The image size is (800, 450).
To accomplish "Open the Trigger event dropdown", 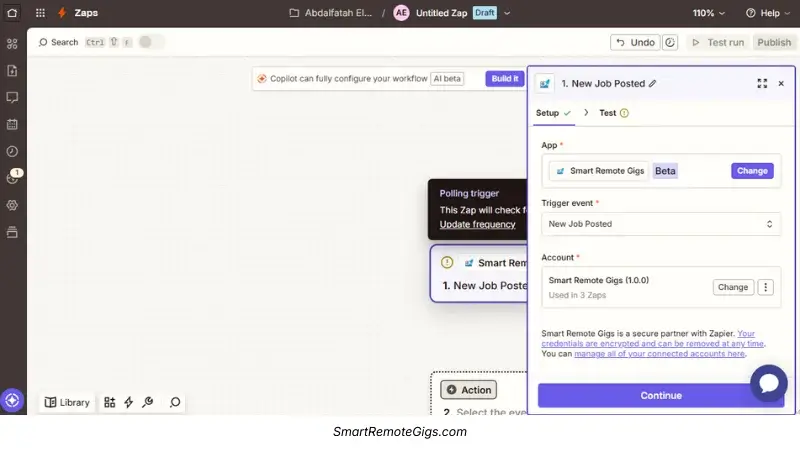I will [661, 224].
